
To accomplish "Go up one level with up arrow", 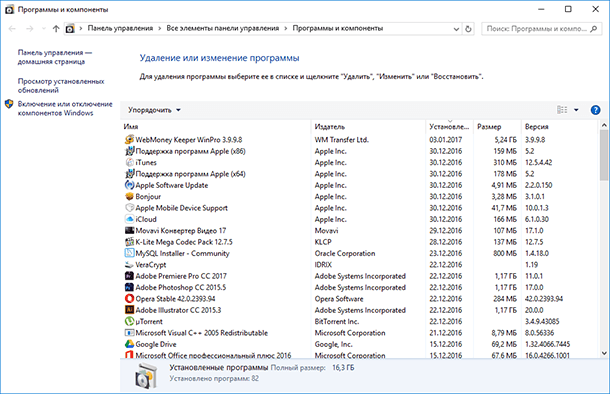I will tap(56, 29).
